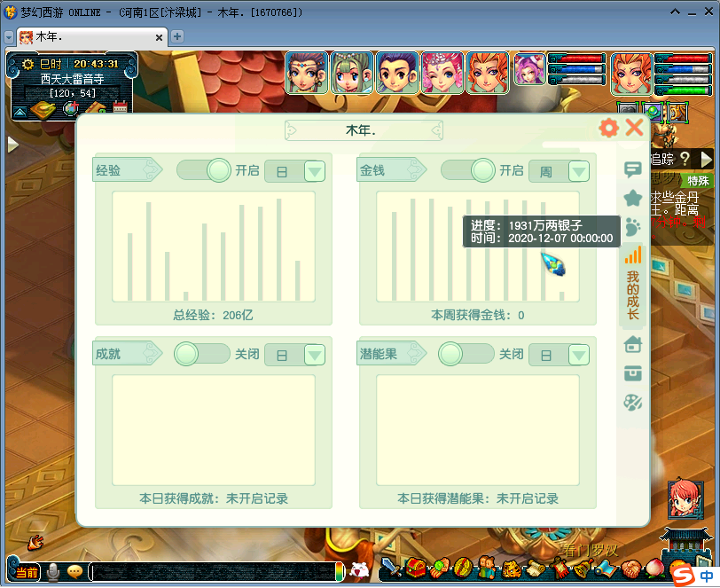This screenshot has width=720, height=588.
Task: Click the tallest bar in 经验 chart
Action: tap(279, 249)
